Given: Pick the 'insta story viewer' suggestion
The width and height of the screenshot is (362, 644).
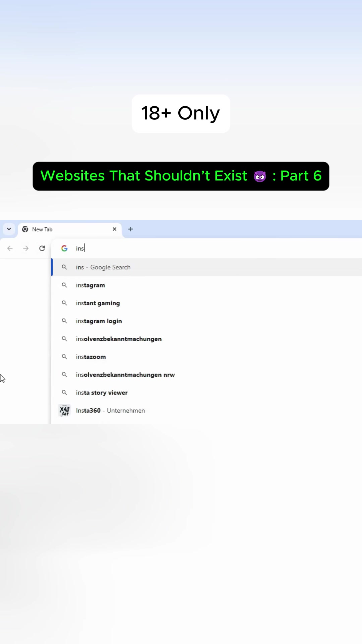Looking at the screenshot, I should click(x=206, y=393).
